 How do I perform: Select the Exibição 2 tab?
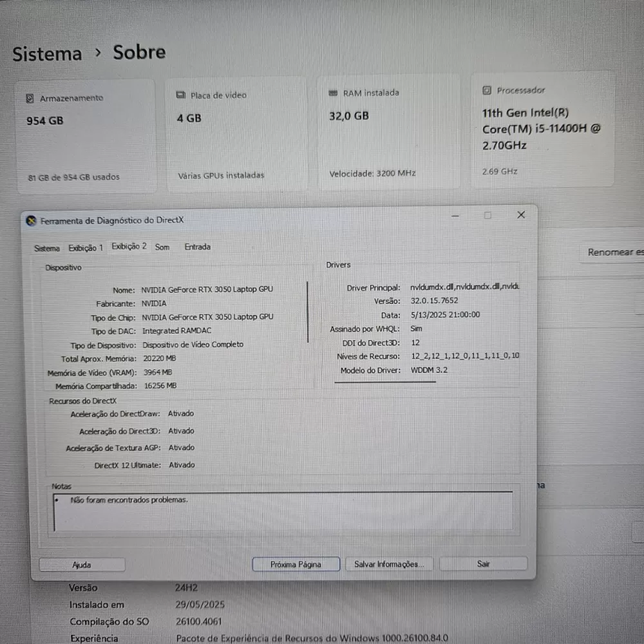[129, 247]
